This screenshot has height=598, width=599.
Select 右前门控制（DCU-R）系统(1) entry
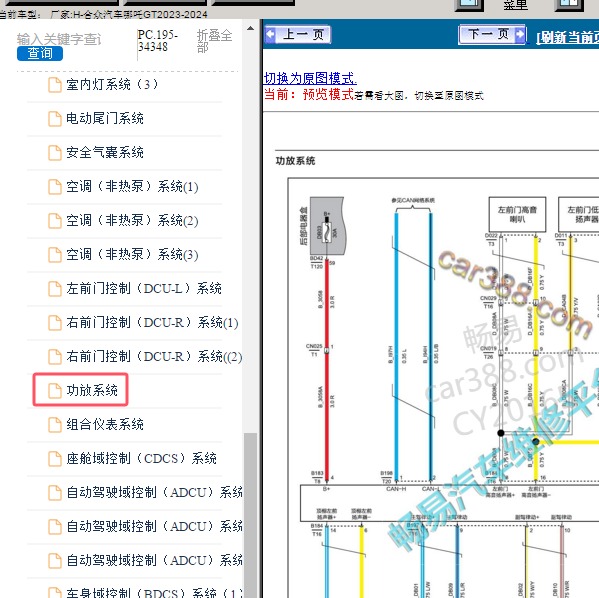152,322
